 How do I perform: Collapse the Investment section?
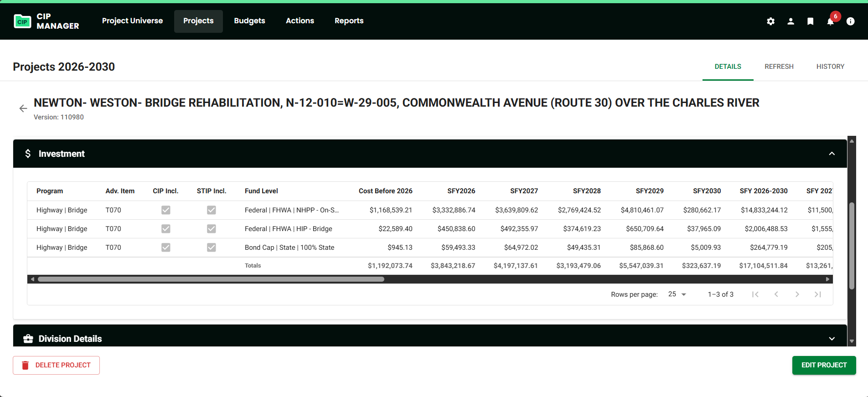point(832,154)
